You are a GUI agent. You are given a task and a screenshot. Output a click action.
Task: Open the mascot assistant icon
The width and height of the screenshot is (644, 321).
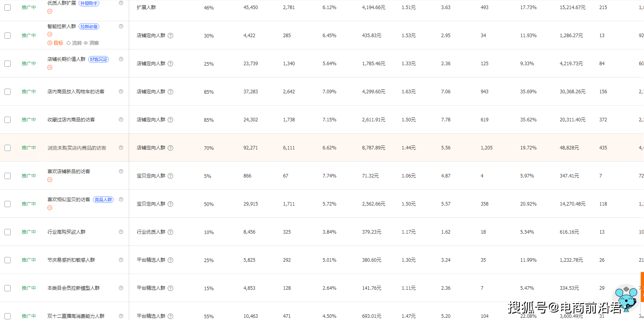627,298
